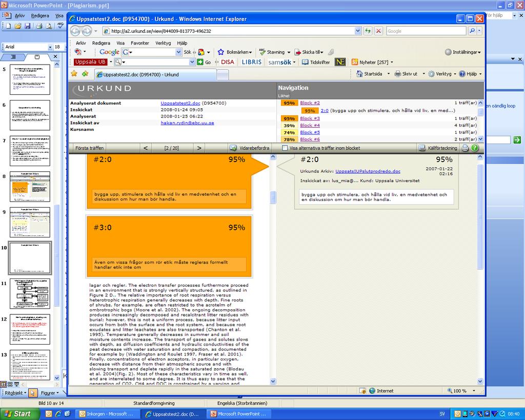
Task: Open Inställningar in the Google toolbar
Action: pyautogui.click(x=463, y=52)
